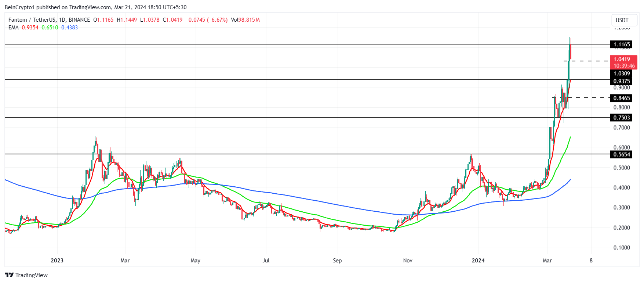This screenshot has width=644, height=283.
Task: Click the May label on time axis
Action: tap(196, 261)
